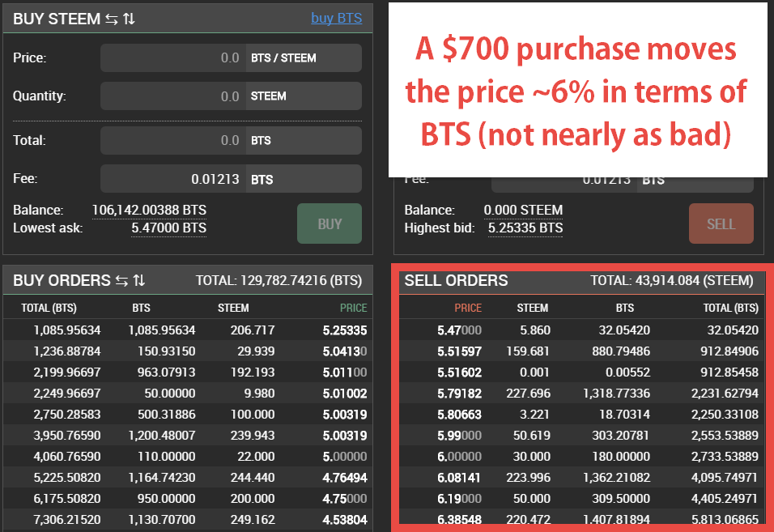Viewport: 774px width, 532px height.
Task: Click the green BUY button
Action: [x=330, y=223]
